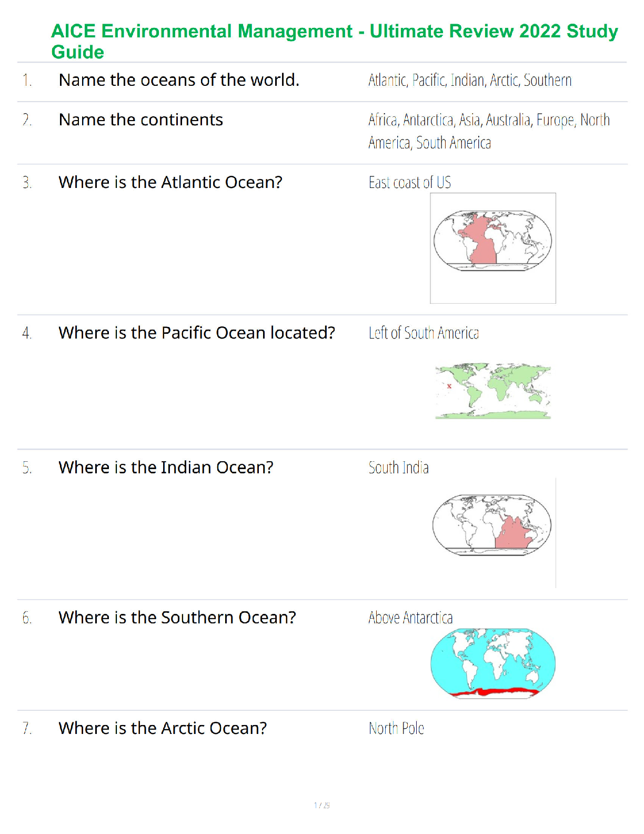Image resolution: width=644 pixels, height=834 pixels.
Task: Click the Pacific Ocean green world map
Action: click(x=492, y=391)
